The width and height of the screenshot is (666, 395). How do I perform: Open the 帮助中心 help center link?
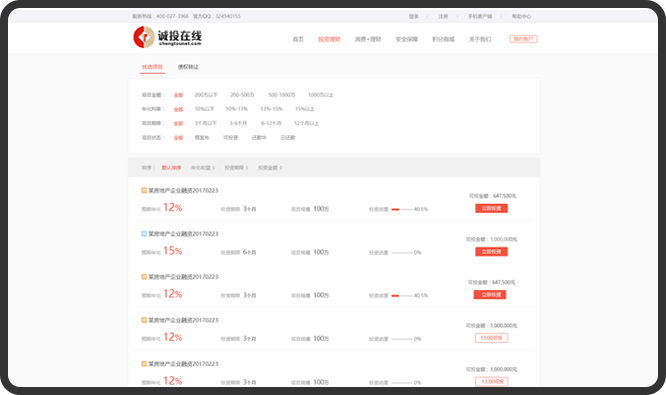click(x=521, y=17)
